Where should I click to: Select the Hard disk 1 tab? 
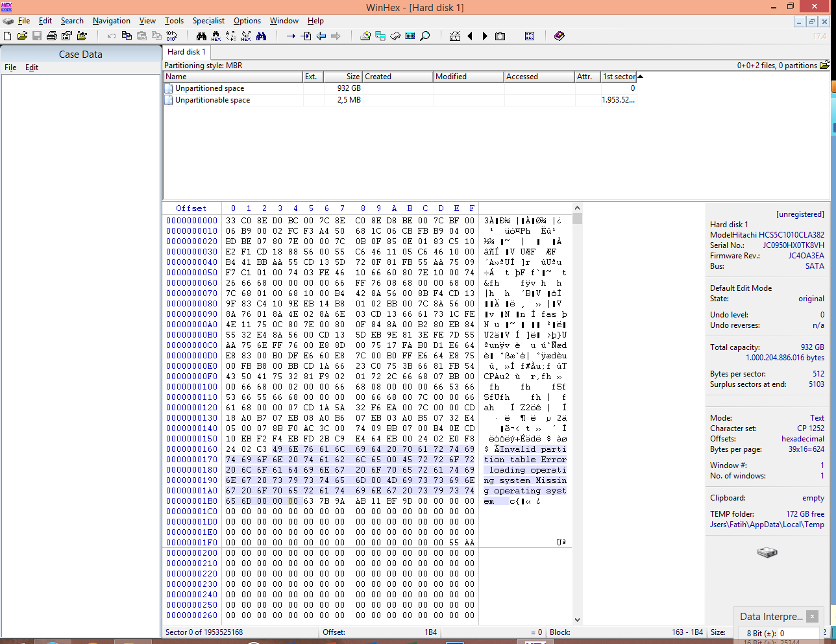(186, 52)
